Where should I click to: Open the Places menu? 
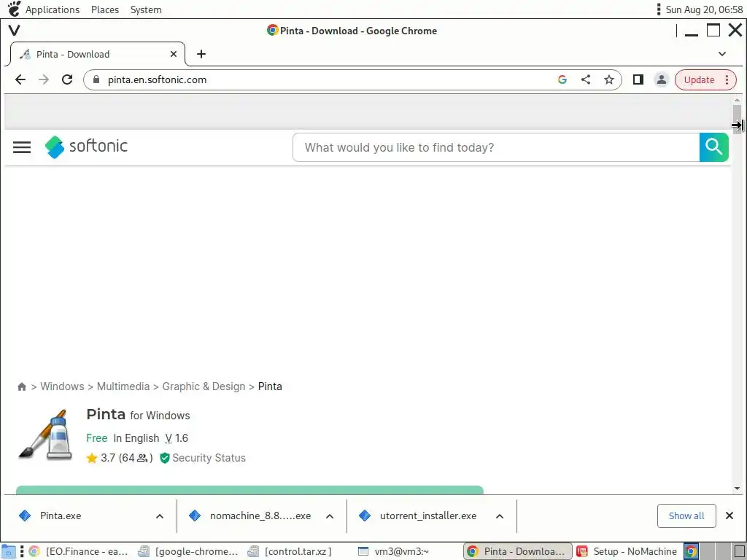coord(105,9)
